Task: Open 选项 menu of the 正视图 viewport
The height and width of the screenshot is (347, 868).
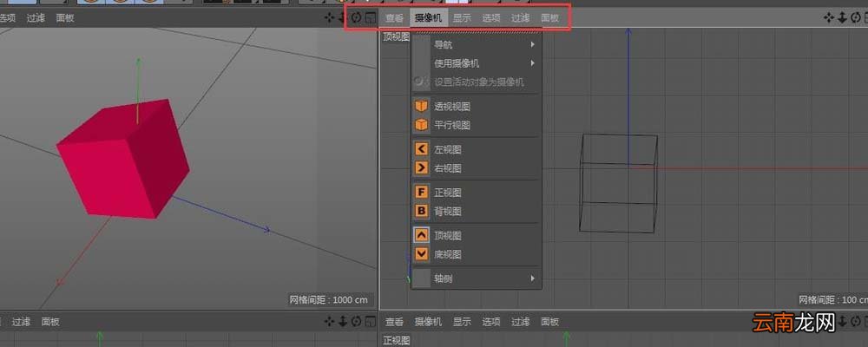Action: (491, 322)
